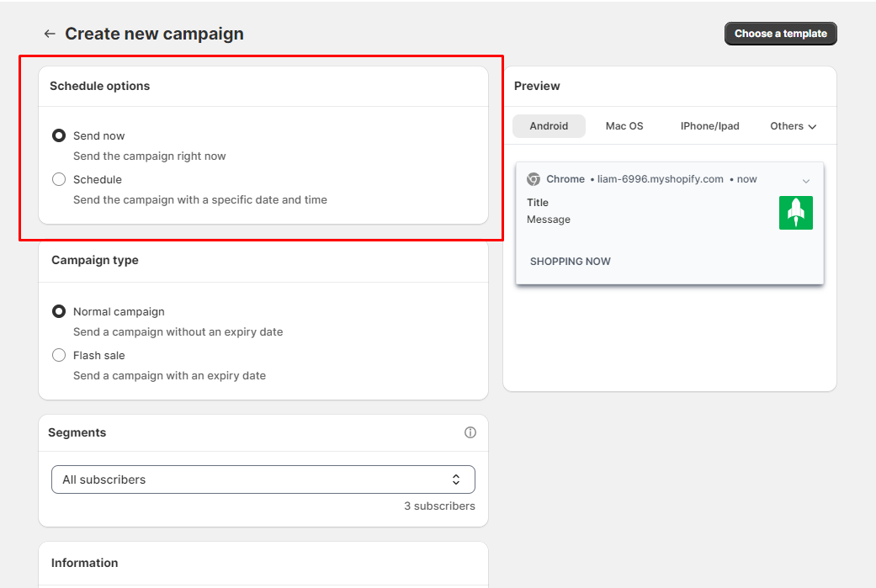
Task: Click the green rocket icon in preview
Action: tap(795, 213)
